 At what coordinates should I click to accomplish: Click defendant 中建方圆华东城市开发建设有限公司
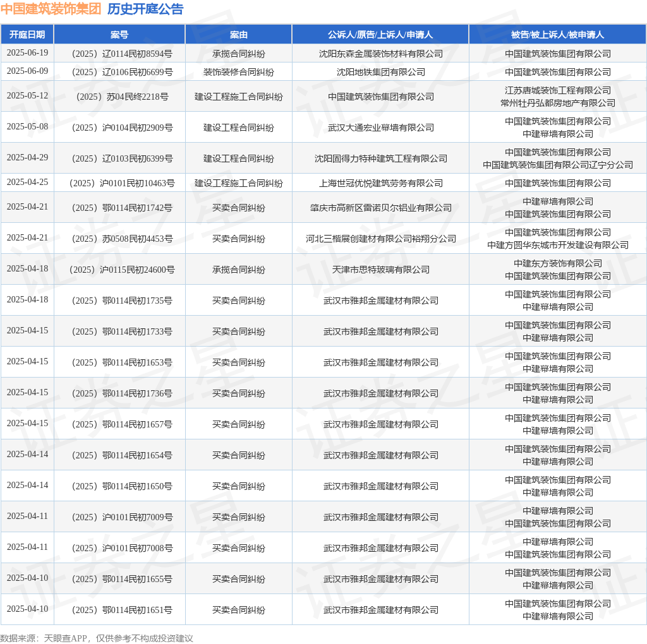point(558,246)
